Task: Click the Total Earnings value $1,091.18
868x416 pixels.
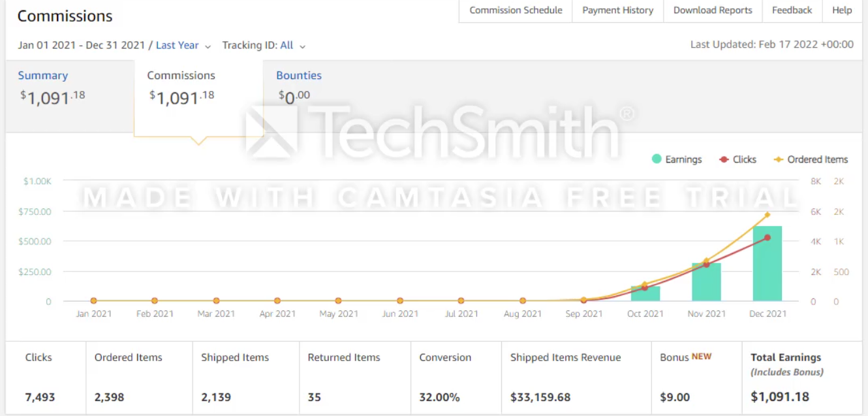Action: [x=780, y=397]
